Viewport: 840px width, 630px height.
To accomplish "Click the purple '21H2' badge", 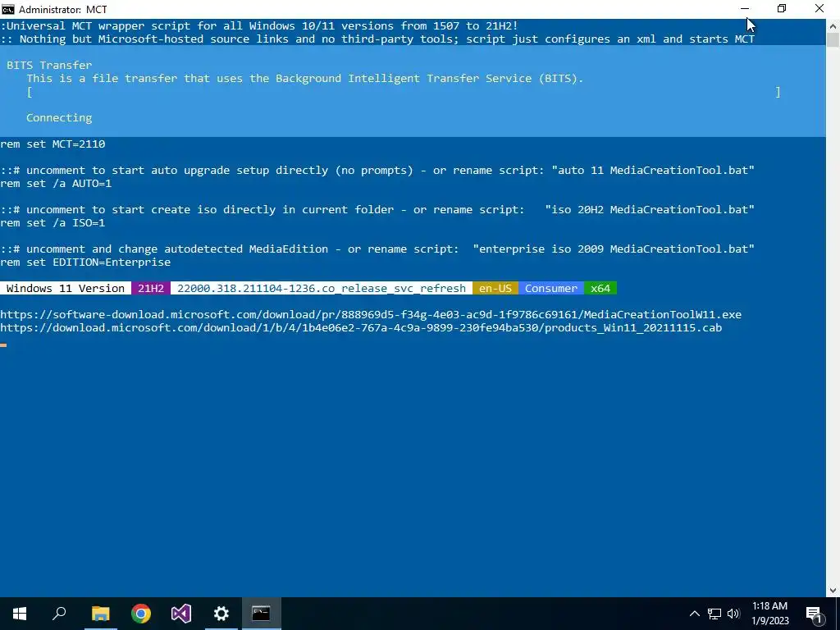I will pyautogui.click(x=151, y=288).
